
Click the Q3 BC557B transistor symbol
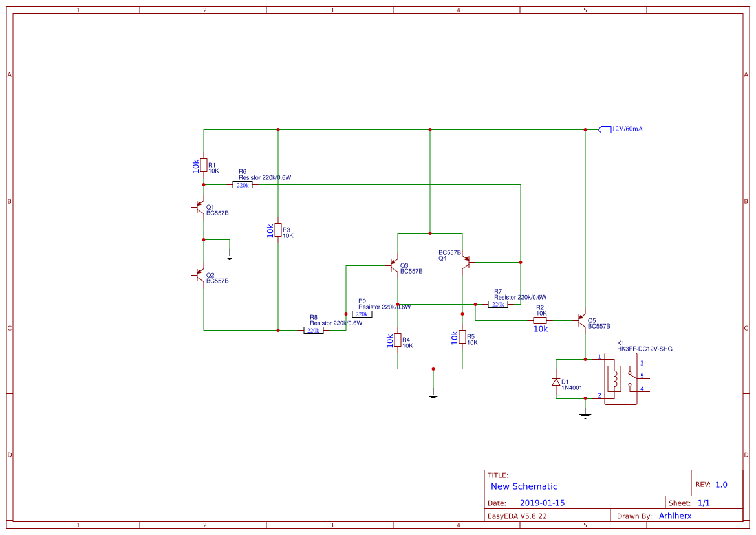394,265
